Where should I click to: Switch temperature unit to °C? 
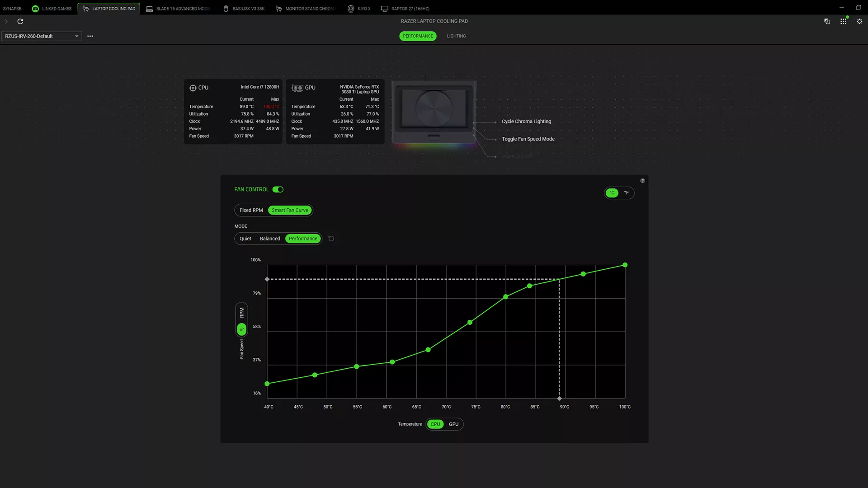612,193
